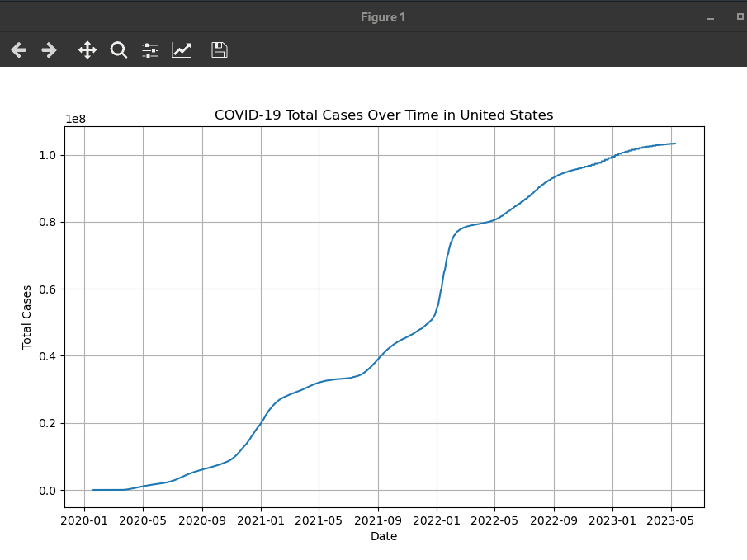Click the 2022-09 x-axis tick label

pyautogui.click(x=554, y=520)
